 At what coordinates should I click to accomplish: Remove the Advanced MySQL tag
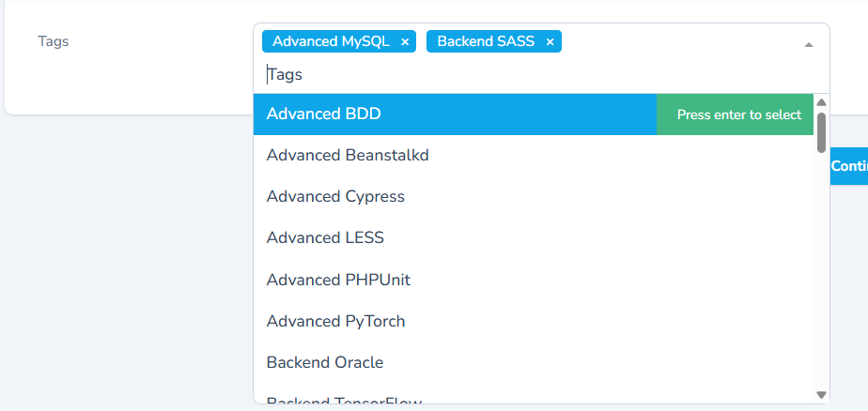pos(405,41)
